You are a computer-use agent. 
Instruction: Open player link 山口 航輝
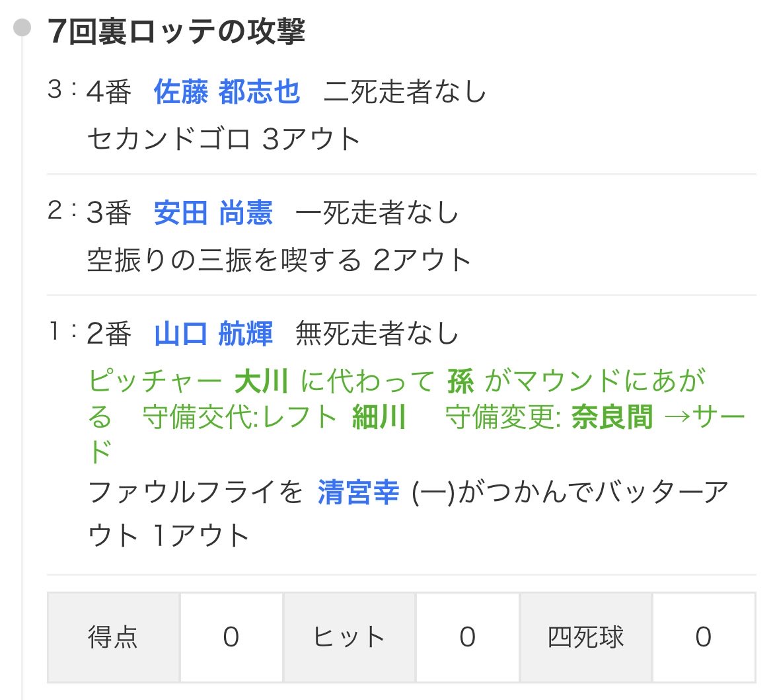coord(213,333)
